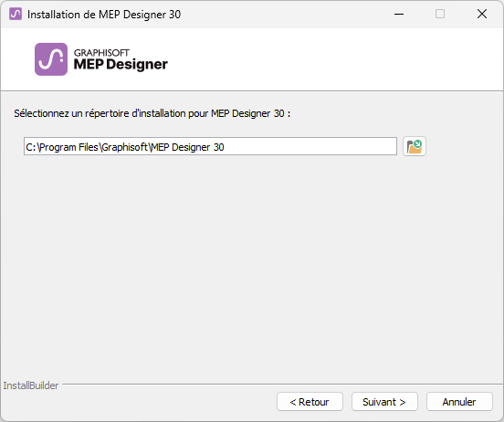Viewport: 504px width, 422px height.
Task: Go back with the Retour button
Action: click(310, 401)
